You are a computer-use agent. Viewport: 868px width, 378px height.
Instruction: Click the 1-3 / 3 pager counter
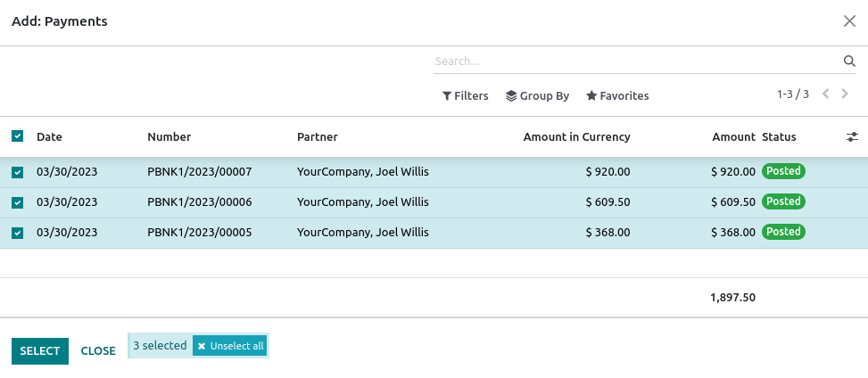(793, 94)
